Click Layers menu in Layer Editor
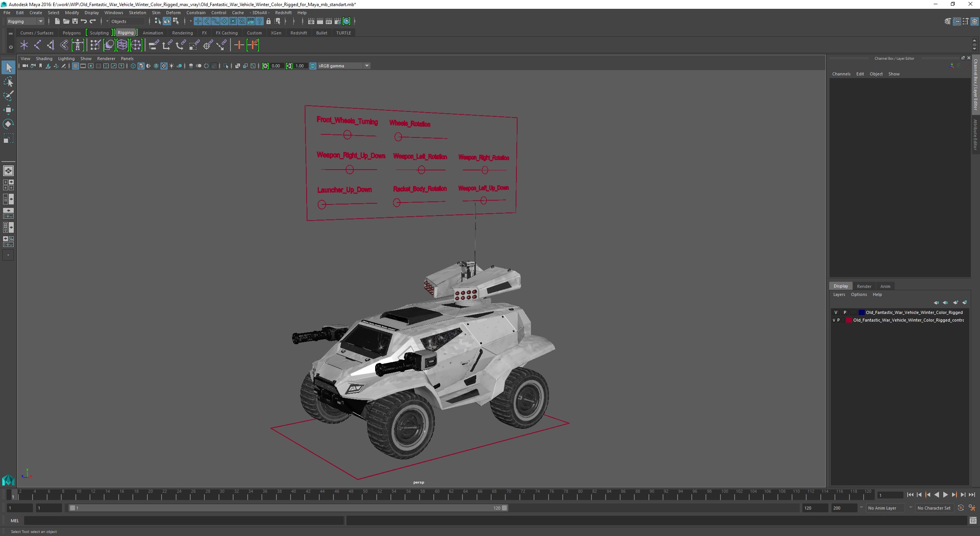The width and height of the screenshot is (980, 536). tap(839, 294)
